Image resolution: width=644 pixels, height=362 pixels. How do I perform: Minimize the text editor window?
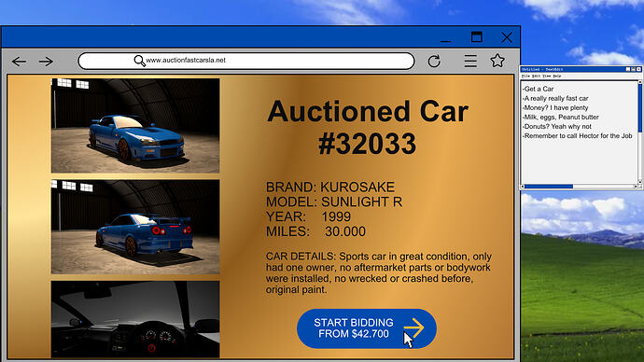[x=627, y=69]
